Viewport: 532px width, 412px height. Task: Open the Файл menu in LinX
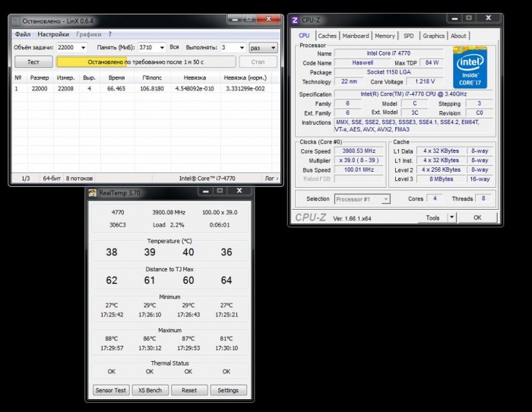point(23,34)
